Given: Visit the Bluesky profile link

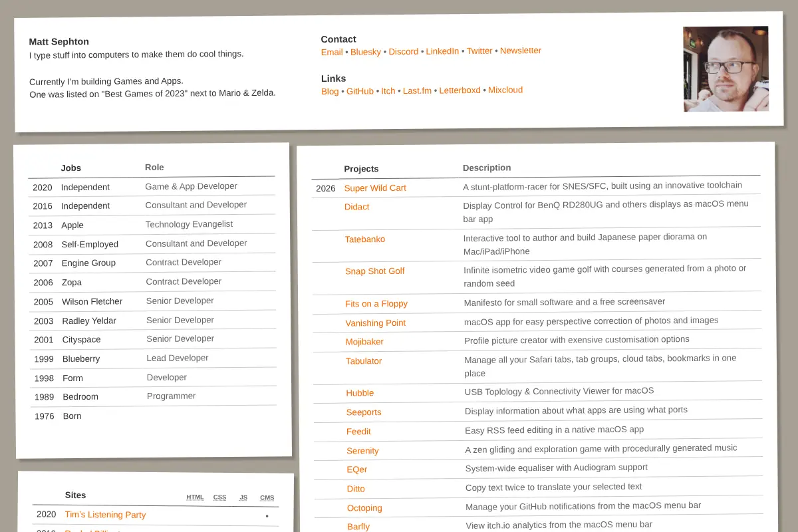Looking at the screenshot, I should 366,52.
